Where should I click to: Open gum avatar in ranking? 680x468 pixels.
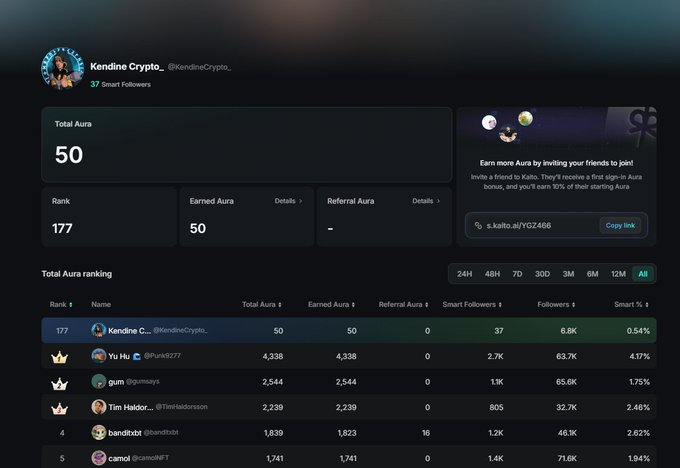99,381
